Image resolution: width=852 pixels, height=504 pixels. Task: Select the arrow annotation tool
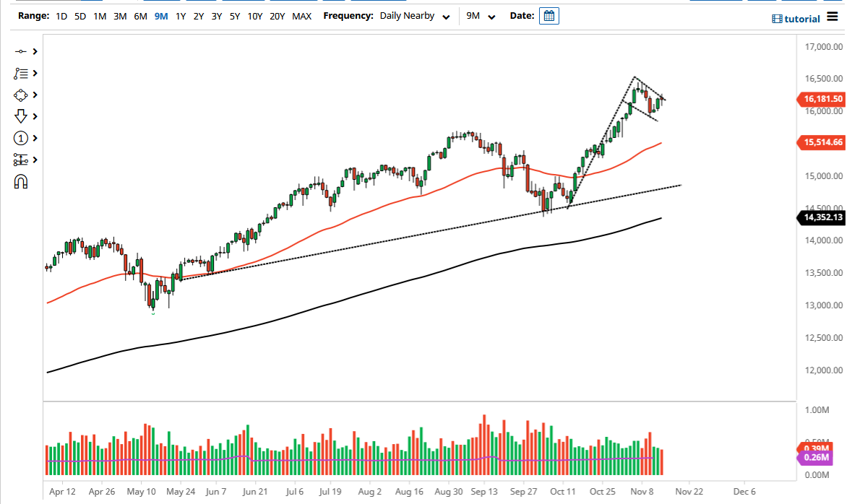click(x=20, y=116)
